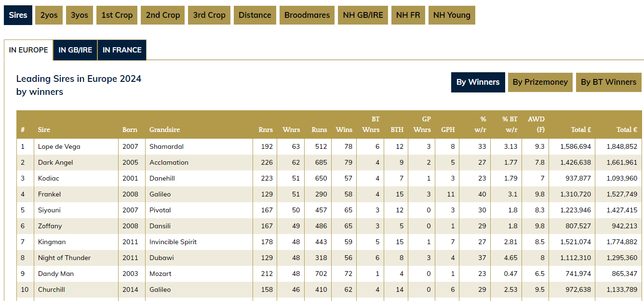Click the Sire column header

44,130
